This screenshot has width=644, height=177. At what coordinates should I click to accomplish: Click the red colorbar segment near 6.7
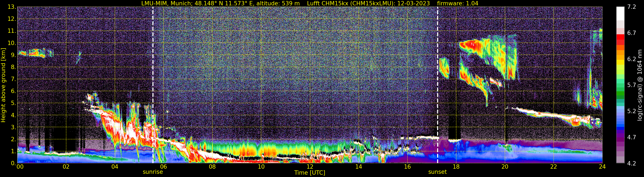[620, 37]
